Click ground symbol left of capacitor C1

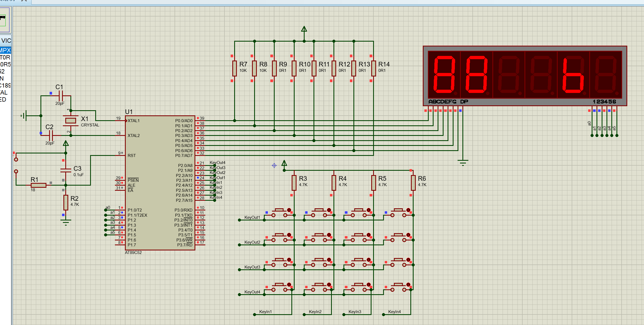coord(24,116)
